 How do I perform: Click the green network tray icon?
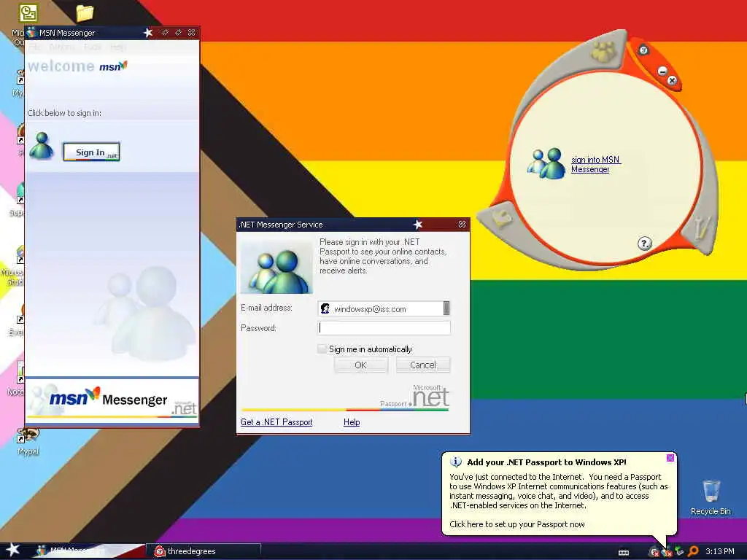tap(680, 551)
